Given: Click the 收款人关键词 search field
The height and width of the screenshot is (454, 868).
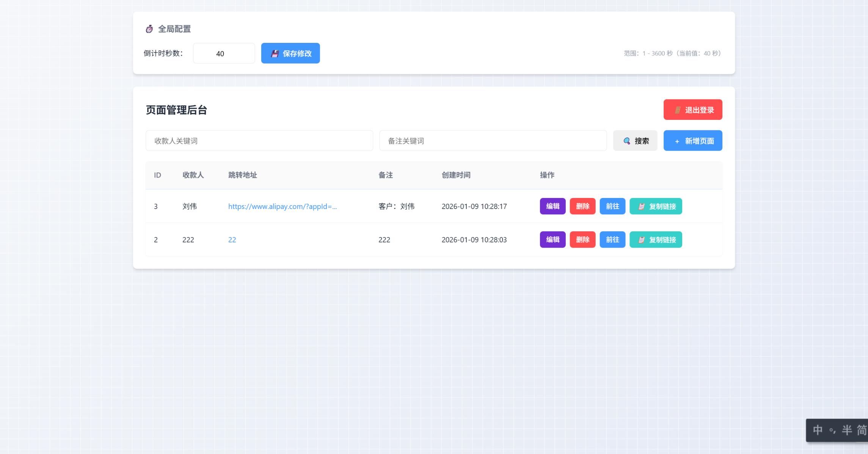Looking at the screenshot, I should pyautogui.click(x=259, y=141).
